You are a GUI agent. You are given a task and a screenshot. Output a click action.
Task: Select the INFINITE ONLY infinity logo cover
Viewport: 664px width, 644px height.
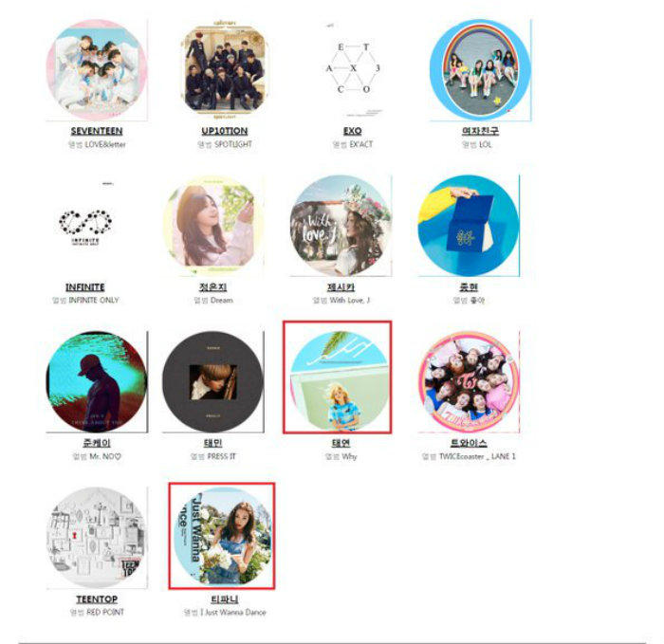[85, 226]
